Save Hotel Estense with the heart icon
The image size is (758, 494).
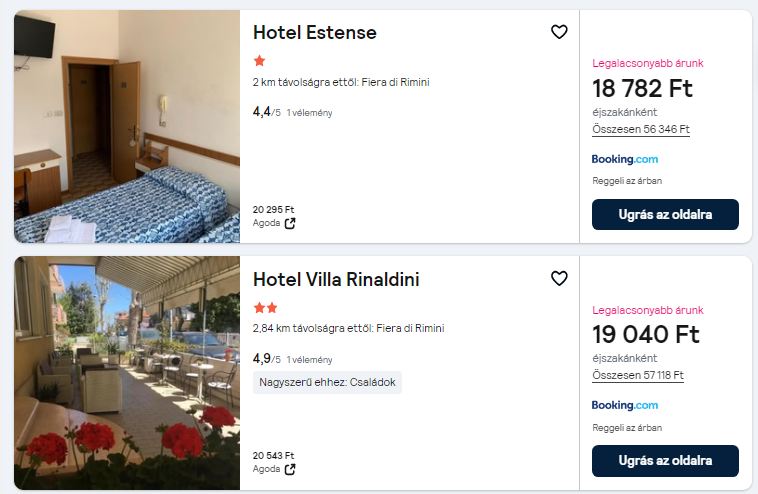(x=559, y=32)
